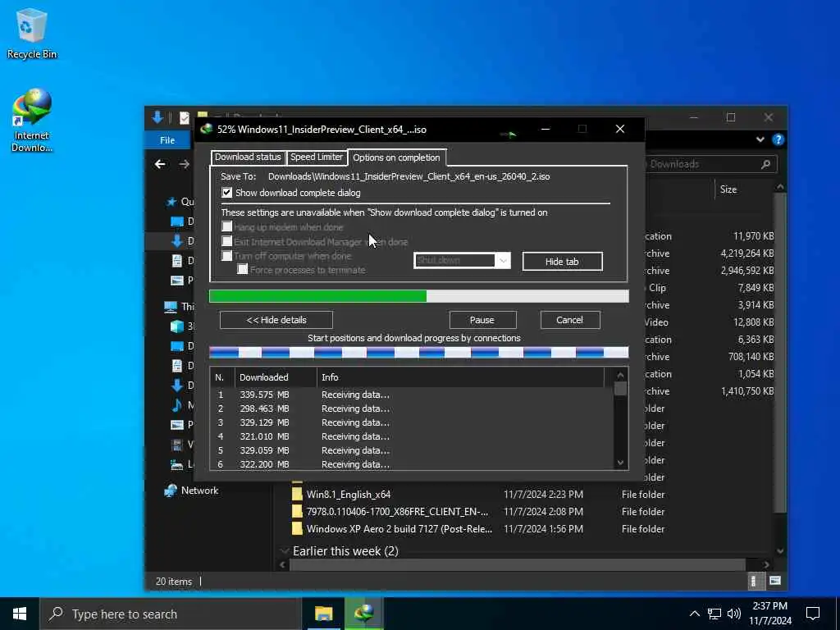Open the Shut down combo box
840x630 pixels.
pos(462,260)
